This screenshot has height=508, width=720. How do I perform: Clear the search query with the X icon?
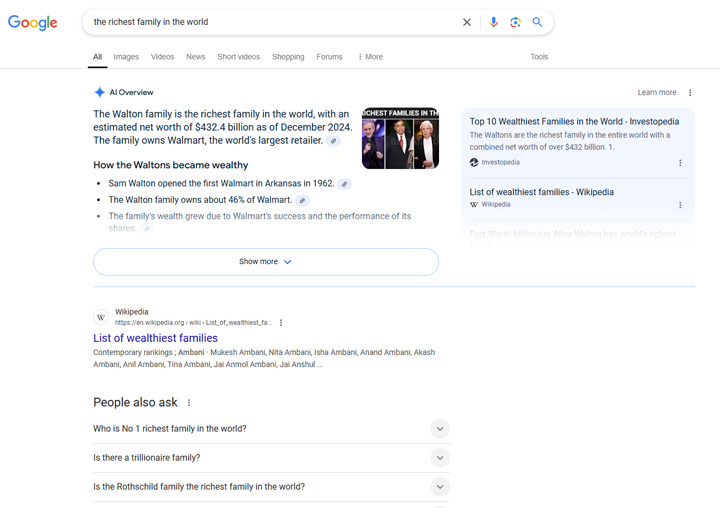[467, 22]
